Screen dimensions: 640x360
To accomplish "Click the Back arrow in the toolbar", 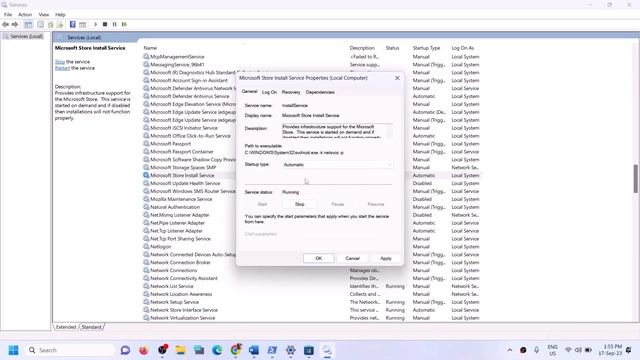I will tap(6, 24).
